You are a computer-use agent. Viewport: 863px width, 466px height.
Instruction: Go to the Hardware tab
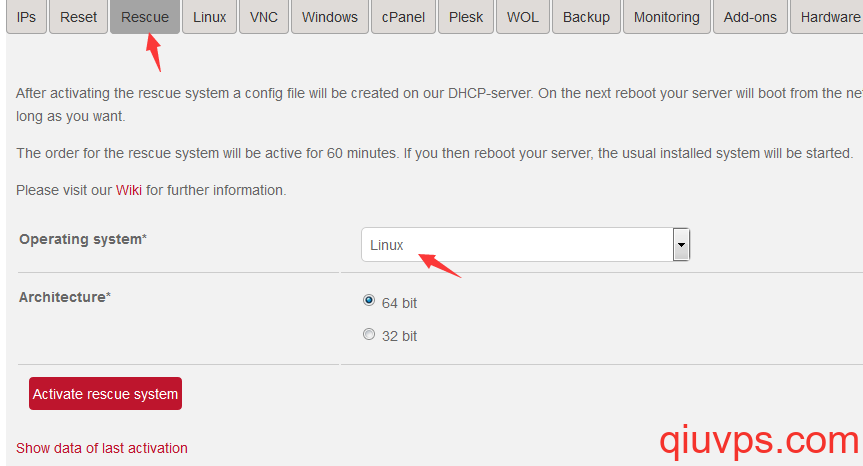(x=829, y=17)
